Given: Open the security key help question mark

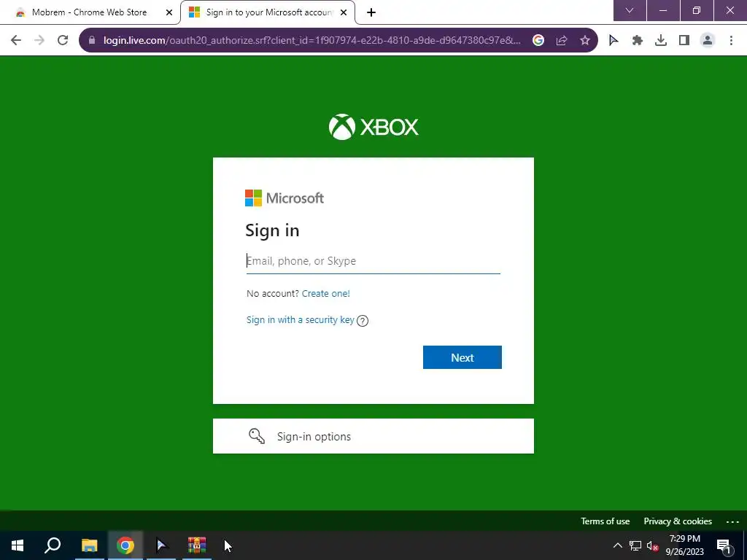Looking at the screenshot, I should click(363, 321).
